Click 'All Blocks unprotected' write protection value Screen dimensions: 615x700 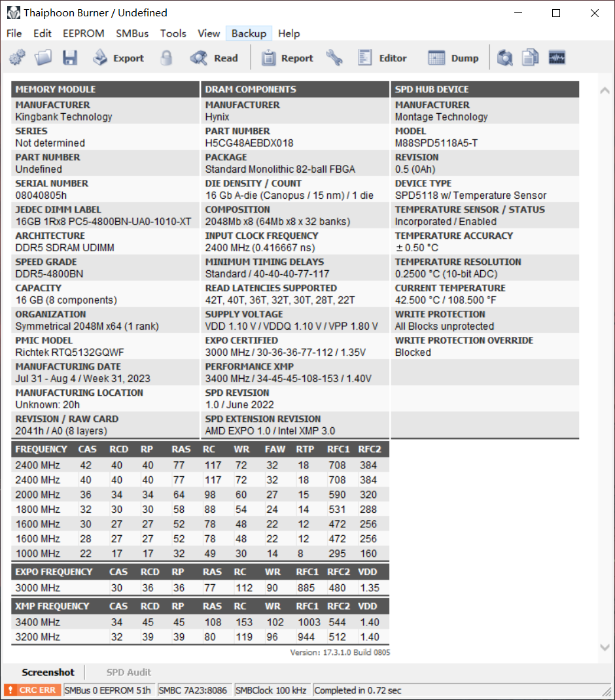point(444,326)
